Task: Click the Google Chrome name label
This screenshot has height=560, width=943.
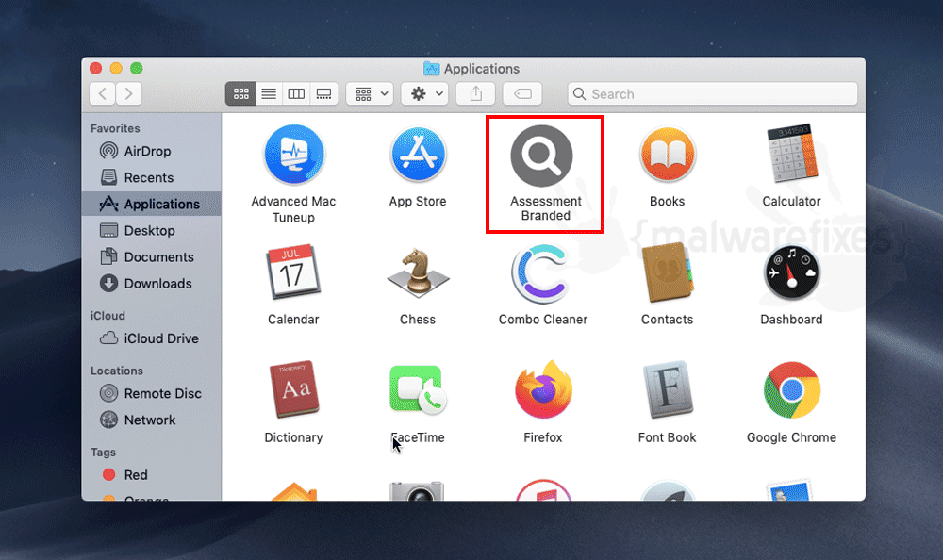Action: (791, 437)
